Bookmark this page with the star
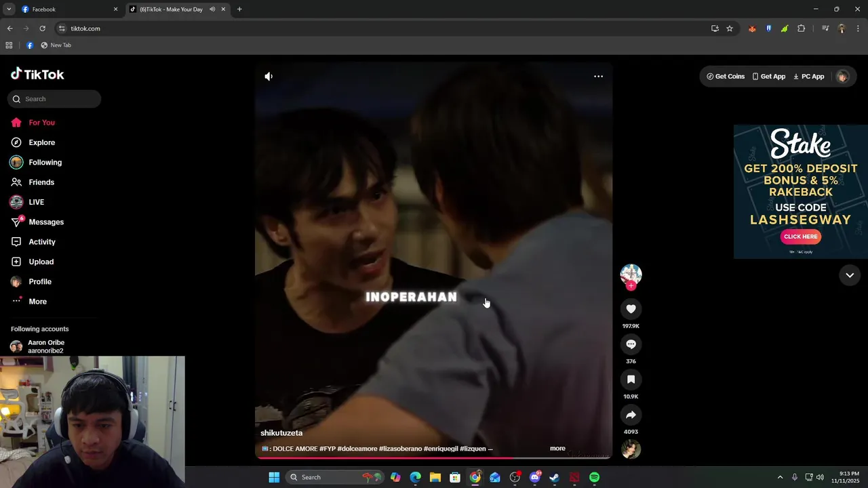 [730, 28]
